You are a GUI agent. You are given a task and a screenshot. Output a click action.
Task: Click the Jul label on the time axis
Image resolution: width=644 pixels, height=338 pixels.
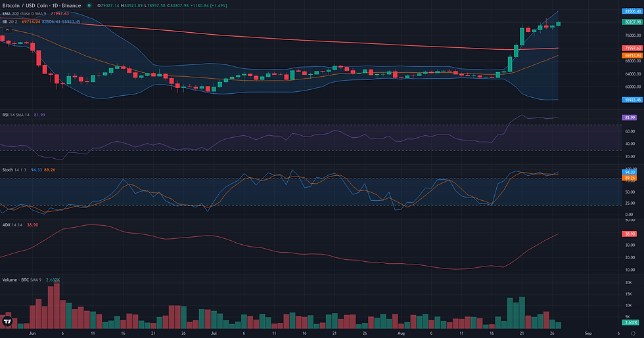tap(214, 333)
